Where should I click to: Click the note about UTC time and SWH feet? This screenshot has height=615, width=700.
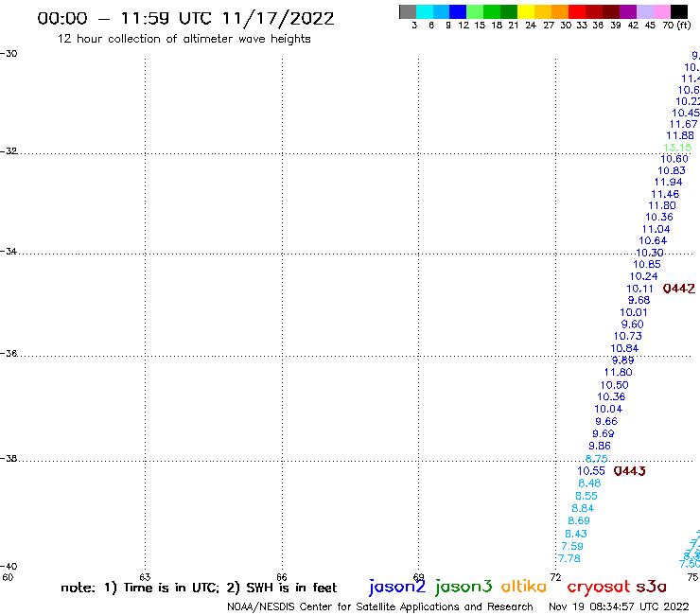[x=199, y=588]
